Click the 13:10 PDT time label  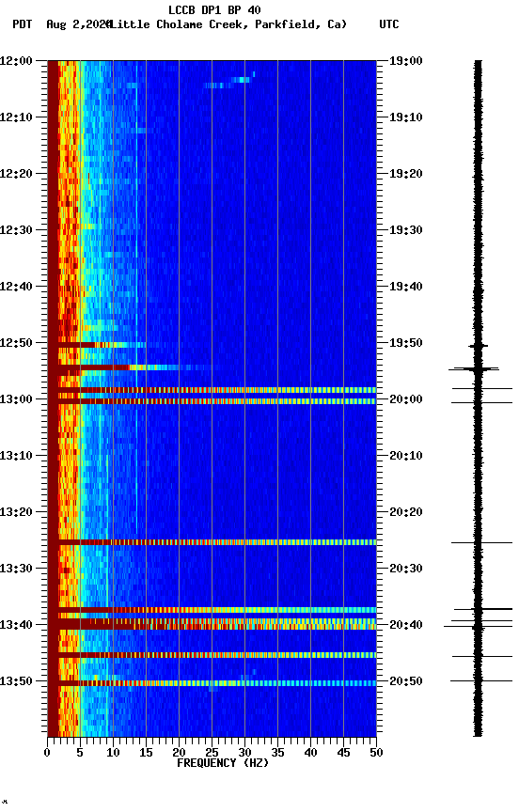click(x=16, y=456)
